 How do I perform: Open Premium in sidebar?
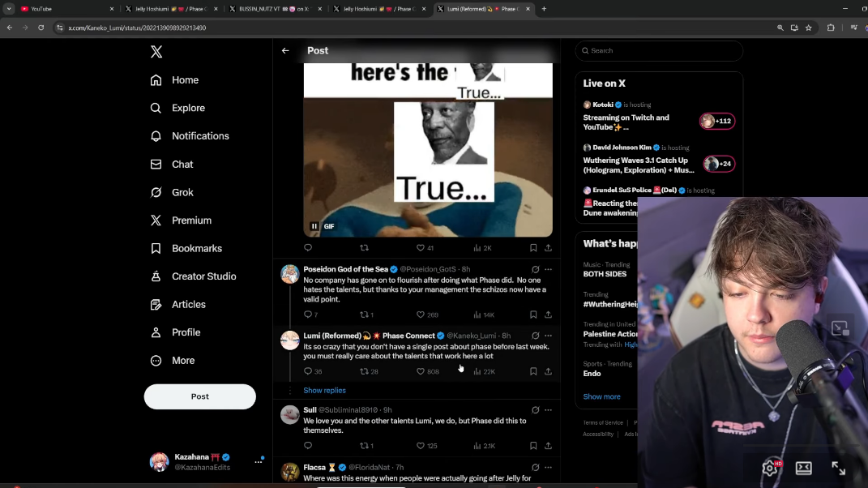(x=181, y=220)
